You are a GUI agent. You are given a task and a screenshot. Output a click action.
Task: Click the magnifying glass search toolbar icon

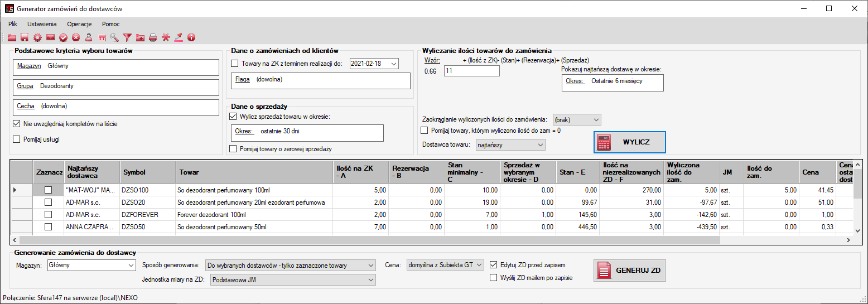(114, 37)
